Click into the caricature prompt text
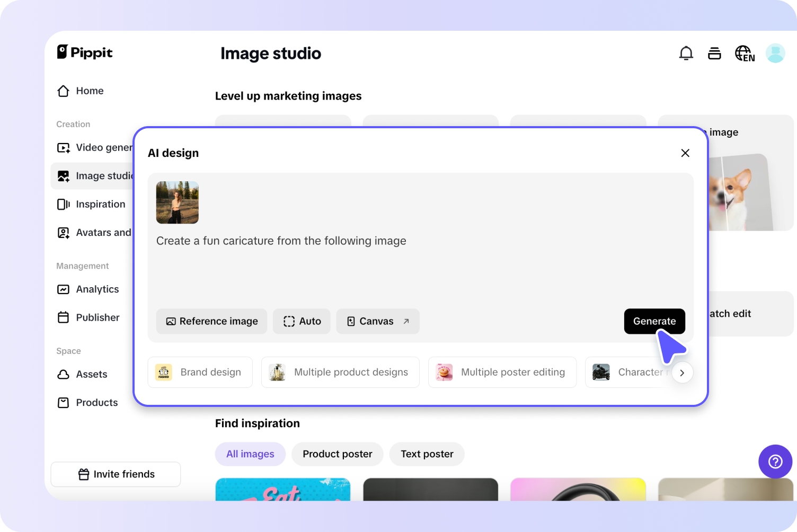797x532 pixels. click(281, 241)
